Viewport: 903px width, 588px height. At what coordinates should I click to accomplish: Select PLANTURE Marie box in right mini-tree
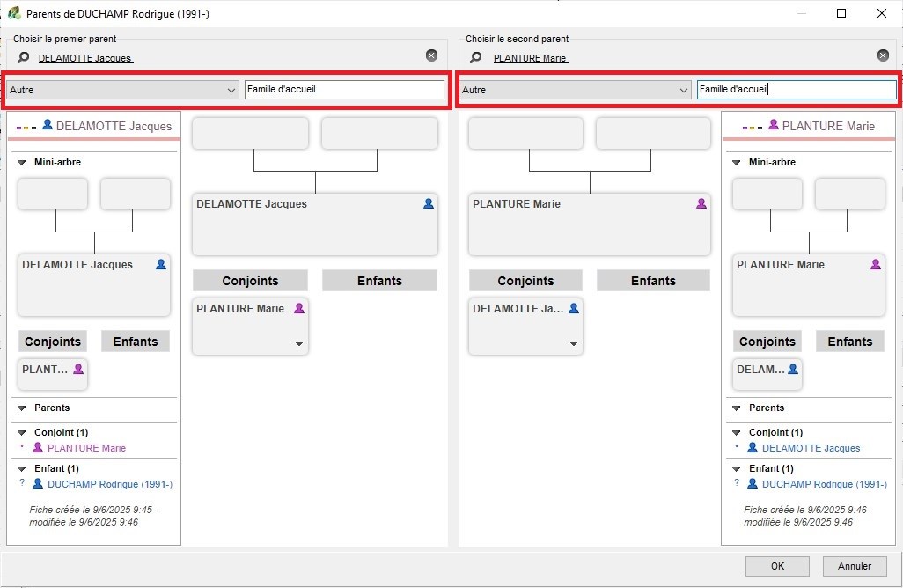(809, 285)
